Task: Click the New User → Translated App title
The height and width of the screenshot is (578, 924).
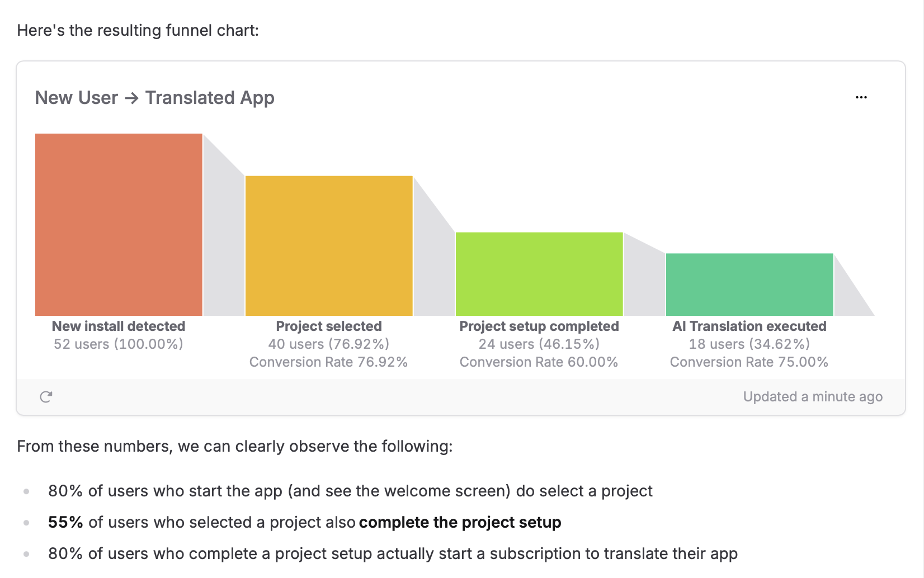Action: (x=155, y=97)
